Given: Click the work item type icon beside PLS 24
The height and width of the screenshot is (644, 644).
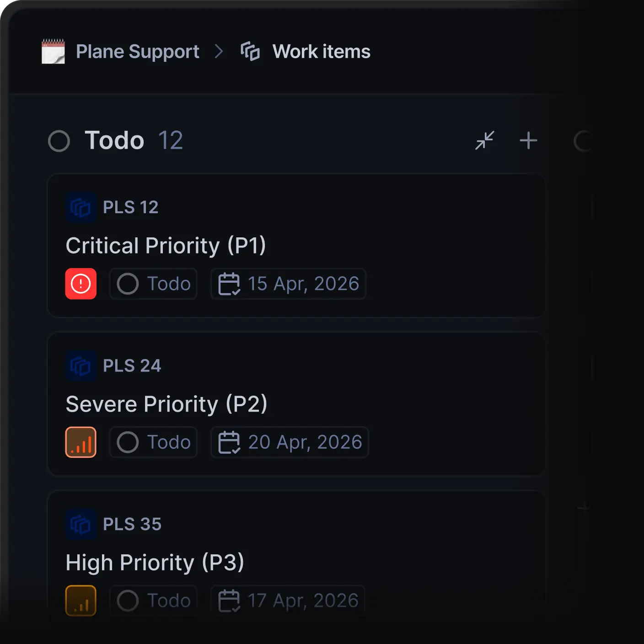Looking at the screenshot, I should 80,365.
